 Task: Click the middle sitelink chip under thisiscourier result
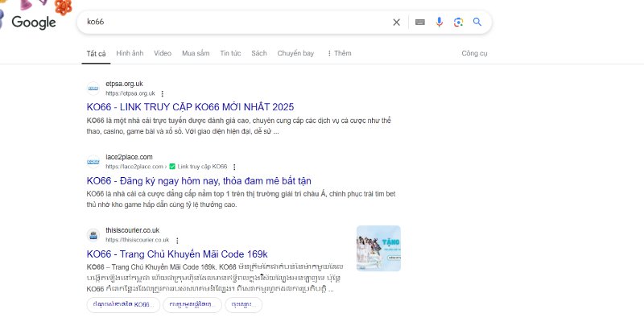[x=192, y=305]
